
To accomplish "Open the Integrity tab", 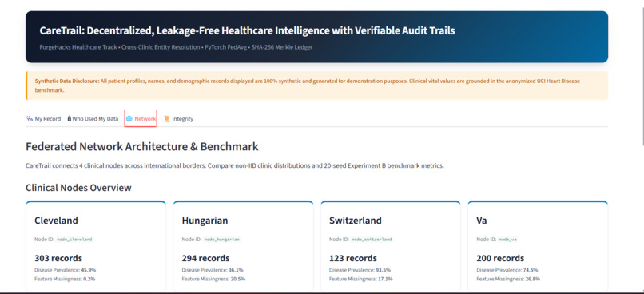I will (178, 119).
